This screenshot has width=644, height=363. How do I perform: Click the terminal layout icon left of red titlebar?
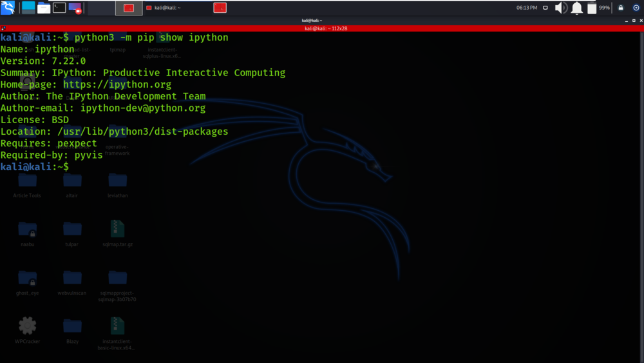3,28
